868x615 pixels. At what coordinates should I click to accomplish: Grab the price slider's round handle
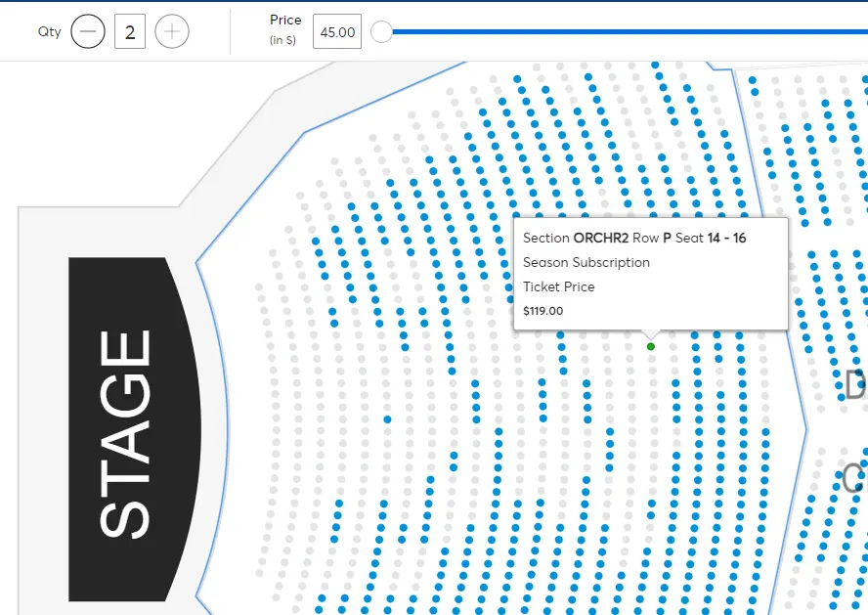[382, 32]
